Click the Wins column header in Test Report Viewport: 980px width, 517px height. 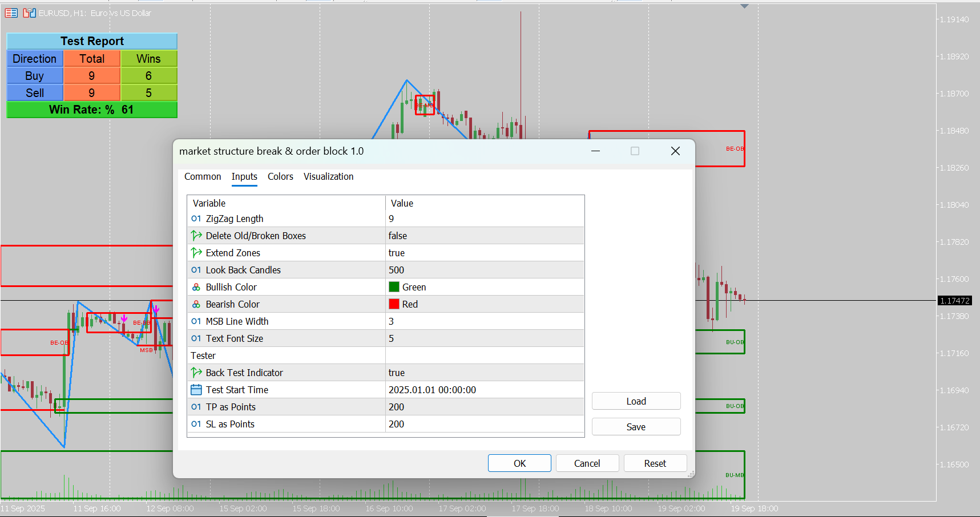(x=148, y=59)
